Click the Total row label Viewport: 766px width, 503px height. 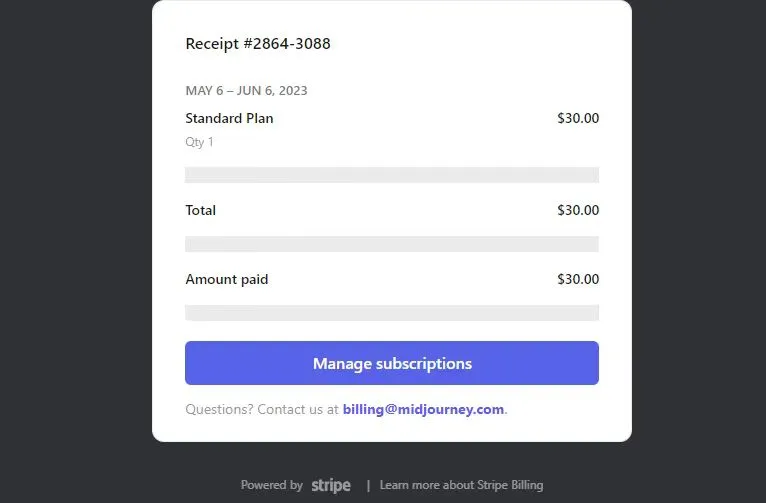pyautogui.click(x=201, y=210)
